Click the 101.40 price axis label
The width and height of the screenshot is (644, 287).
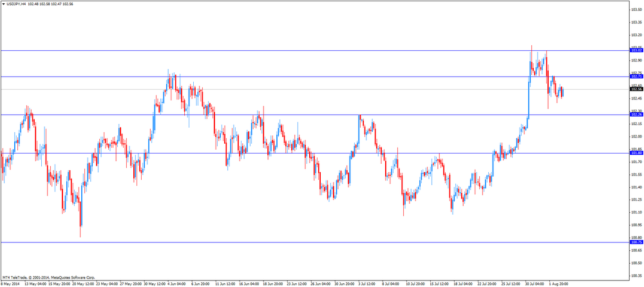pyautogui.click(x=637, y=187)
